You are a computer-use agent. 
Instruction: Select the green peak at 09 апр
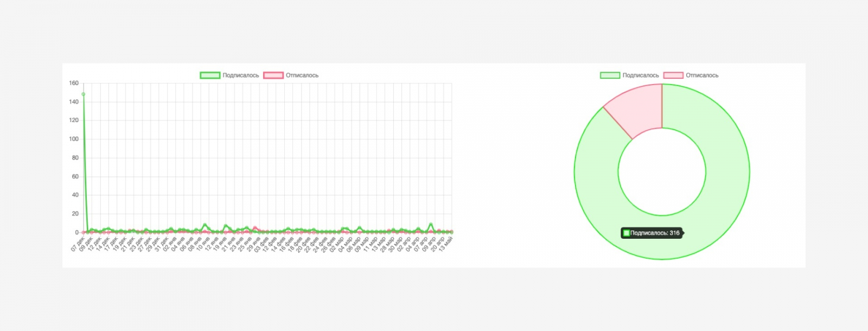(x=431, y=224)
